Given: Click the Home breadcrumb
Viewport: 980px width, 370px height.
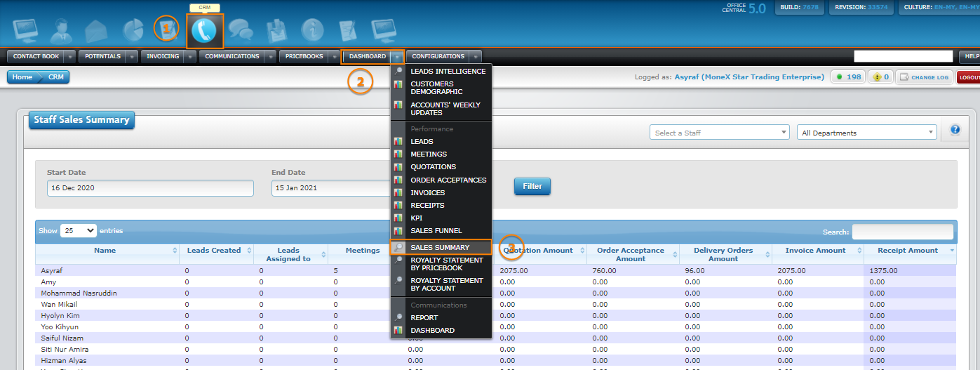Looking at the screenshot, I should pos(22,77).
